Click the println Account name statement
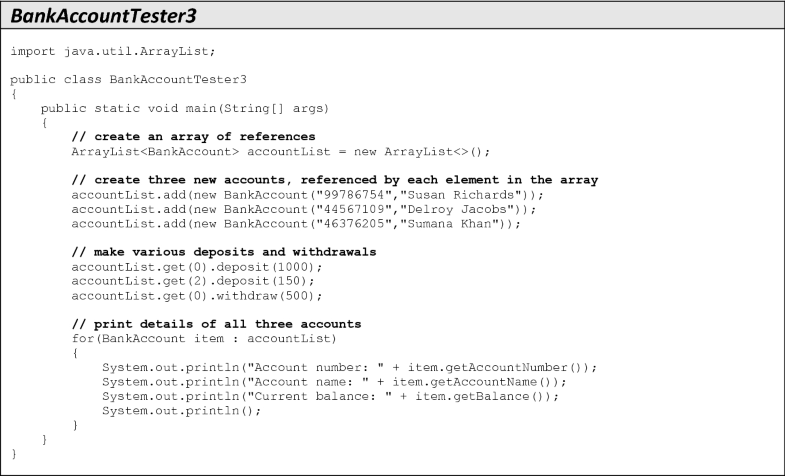The height and width of the screenshot is (476, 785). pyautogui.click(x=334, y=382)
